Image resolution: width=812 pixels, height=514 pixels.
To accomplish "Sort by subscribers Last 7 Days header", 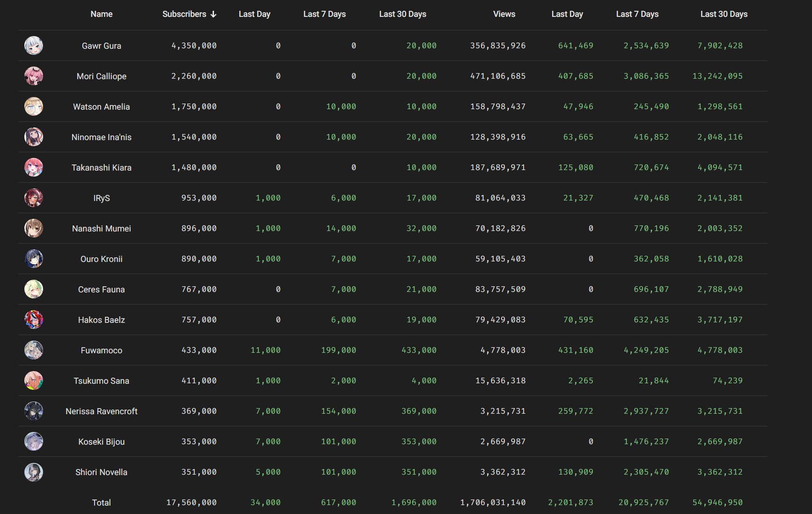I will tap(325, 14).
